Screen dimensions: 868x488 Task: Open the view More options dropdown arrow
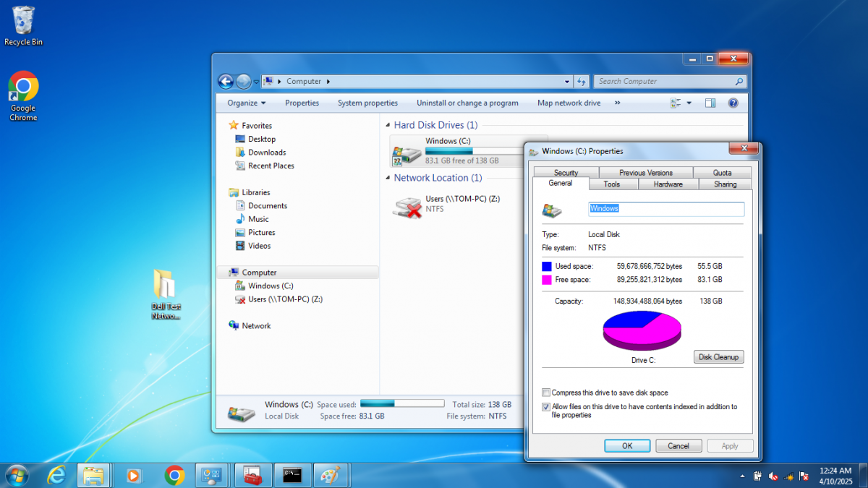pyautogui.click(x=689, y=103)
